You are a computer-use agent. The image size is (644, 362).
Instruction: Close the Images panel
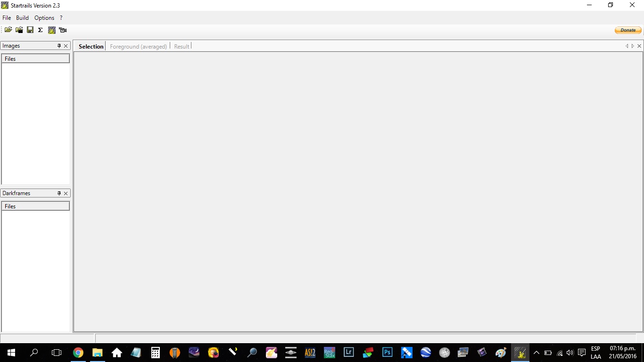coord(66,46)
